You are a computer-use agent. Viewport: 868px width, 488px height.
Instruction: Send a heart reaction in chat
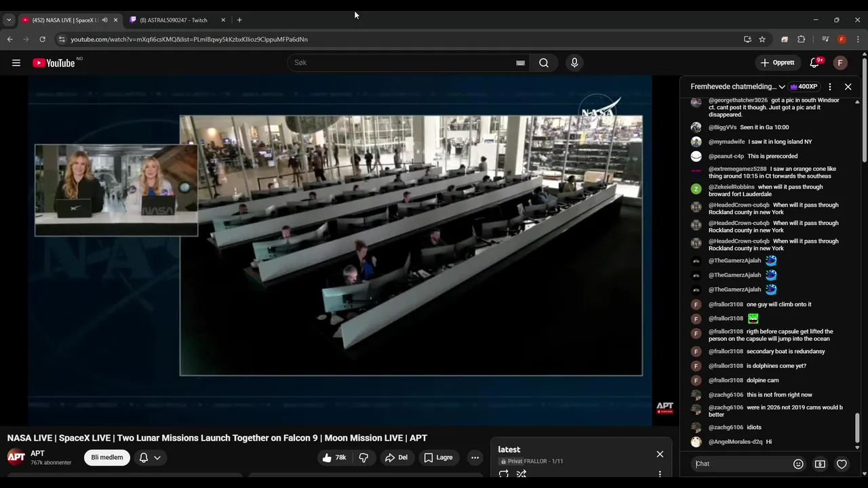coord(842,464)
